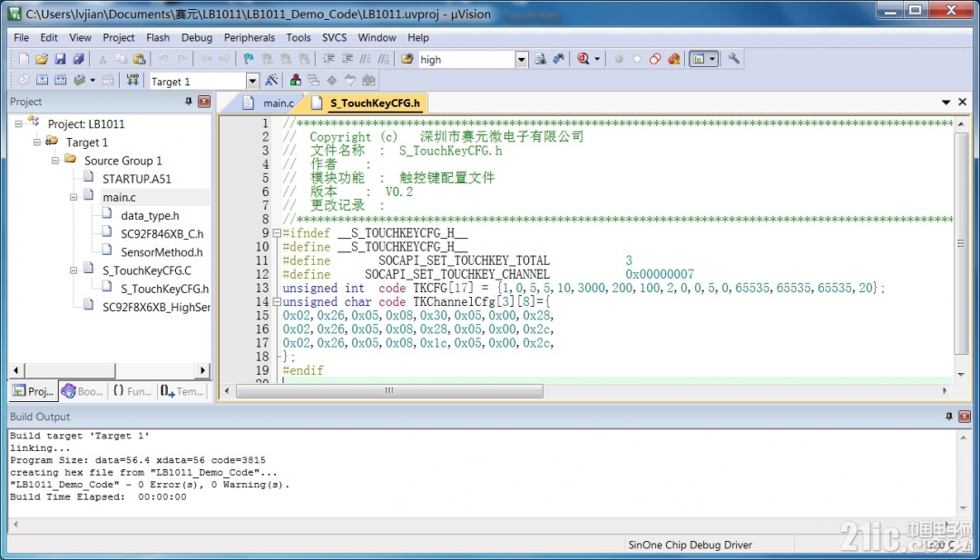Toggle a bookmark with the blue flag icon
Viewport: 980px width, 560px height.
(248, 59)
